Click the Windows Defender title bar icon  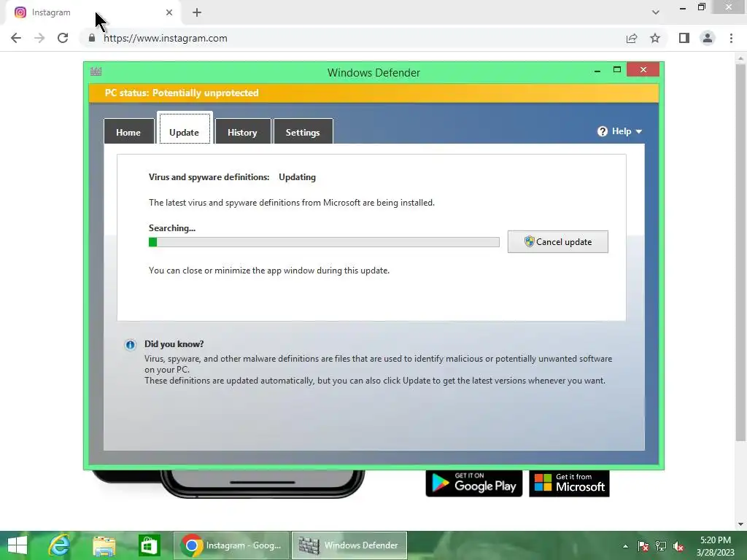click(96, 72)
